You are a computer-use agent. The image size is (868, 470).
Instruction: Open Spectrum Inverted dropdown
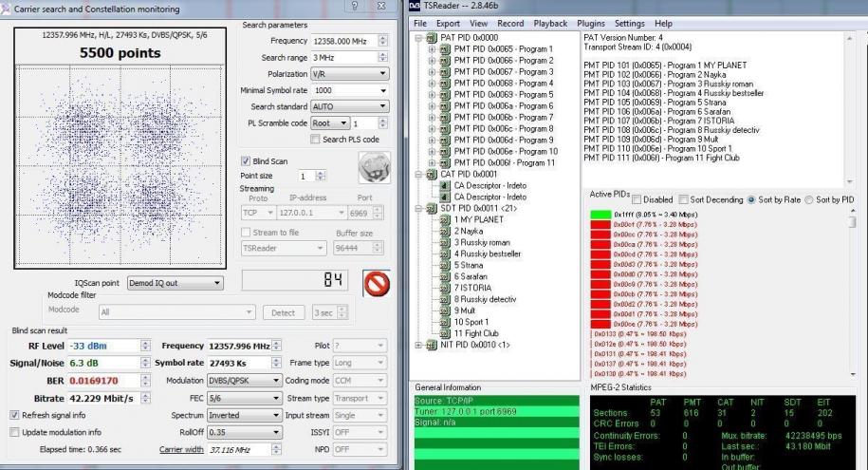[244, 415]
